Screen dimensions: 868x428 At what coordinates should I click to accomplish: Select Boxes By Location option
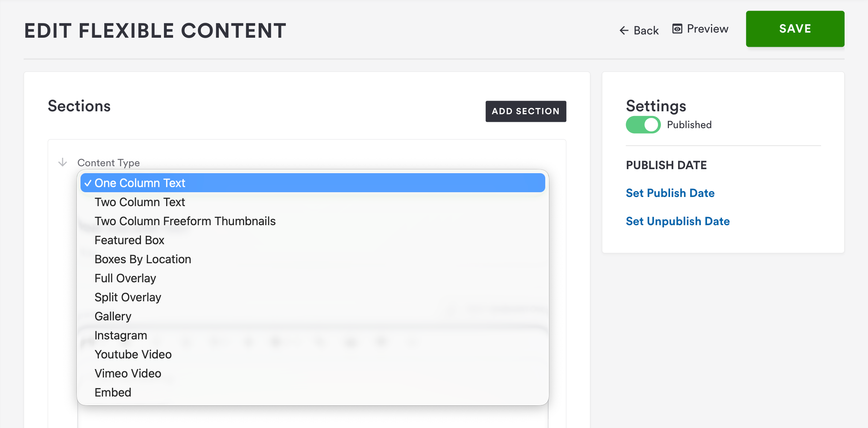click(x=143, y=259)
